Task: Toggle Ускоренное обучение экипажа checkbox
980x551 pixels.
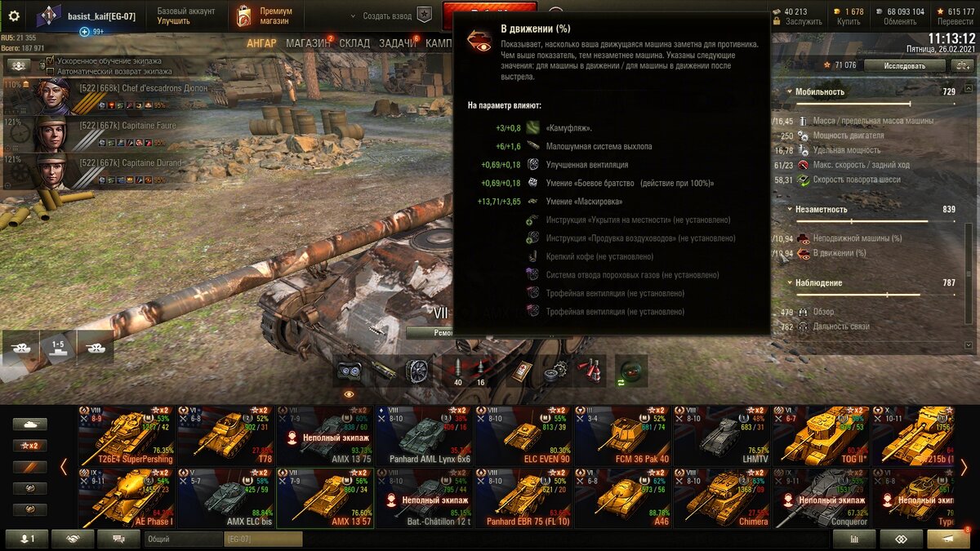Action: pos(51,60)
